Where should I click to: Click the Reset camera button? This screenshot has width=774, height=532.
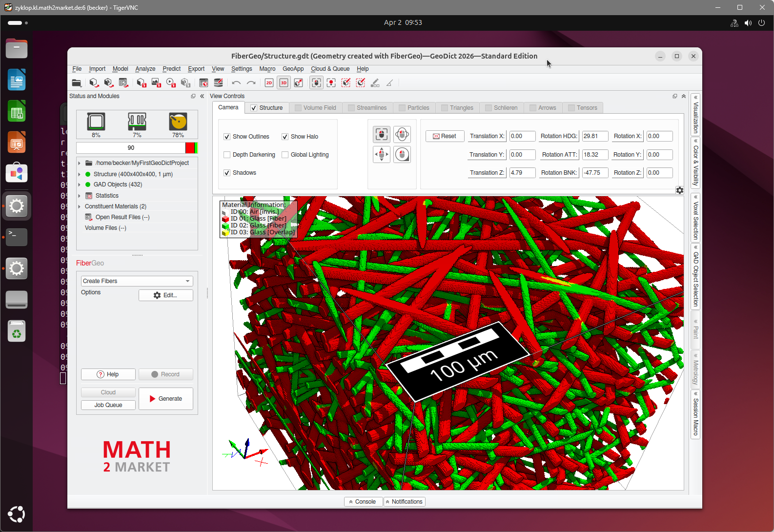coord(445,136)
